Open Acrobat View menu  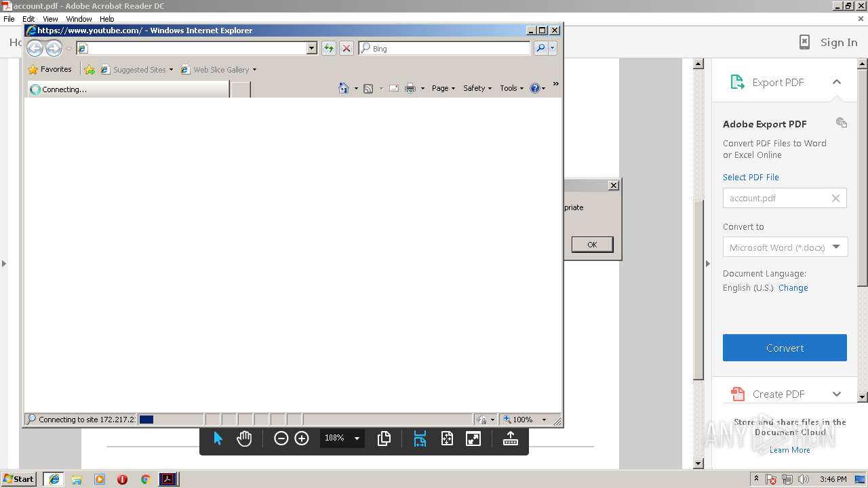pos(50,19)
